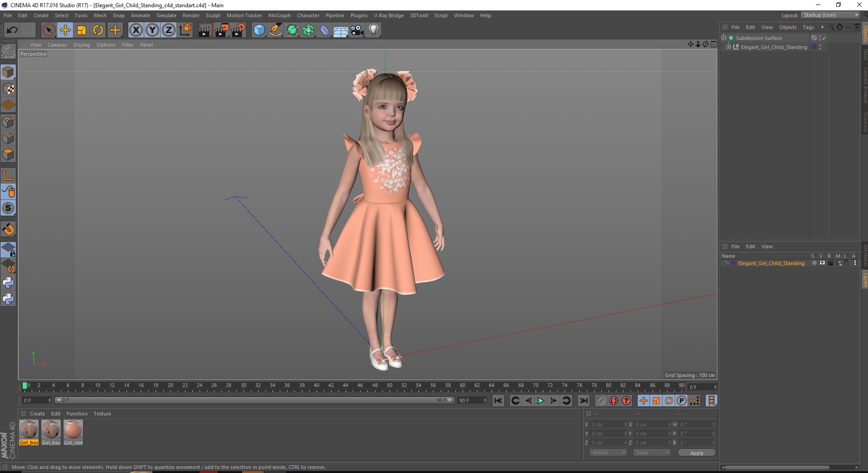Open the World coordinate dropdown
The height and width of the screenshot is (473, 868).
608,453
